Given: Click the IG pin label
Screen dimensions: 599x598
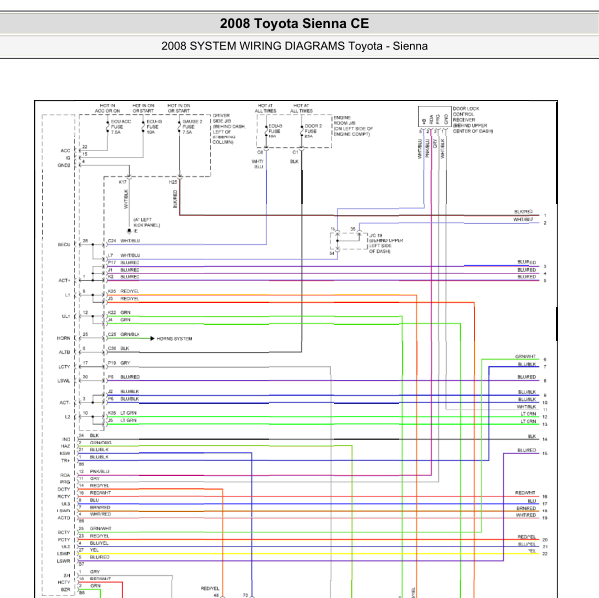Looking at the screenshot, I should [x=68, y=158].
